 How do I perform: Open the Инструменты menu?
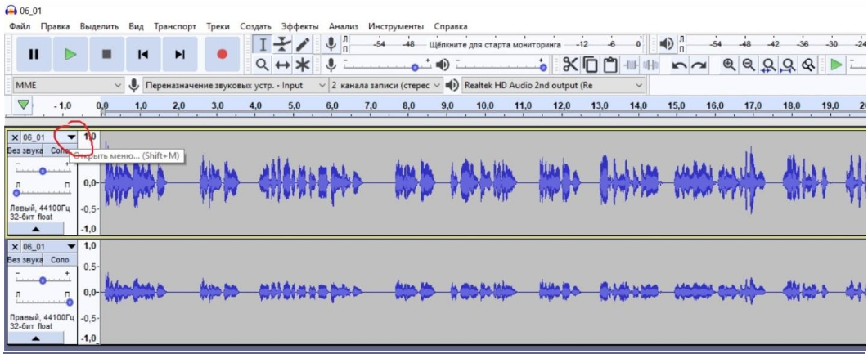(396, 26)
